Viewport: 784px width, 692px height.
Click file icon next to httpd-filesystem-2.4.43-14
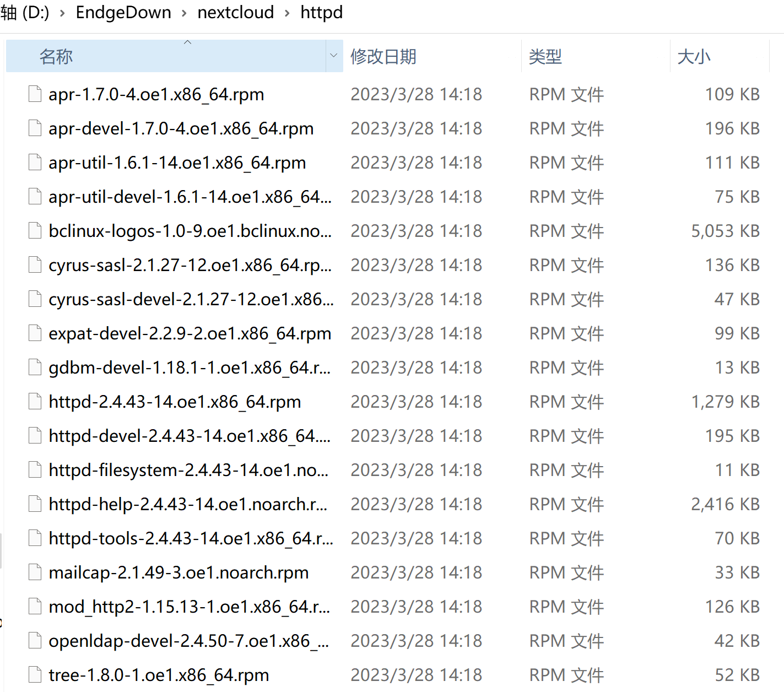coord(35,470)
